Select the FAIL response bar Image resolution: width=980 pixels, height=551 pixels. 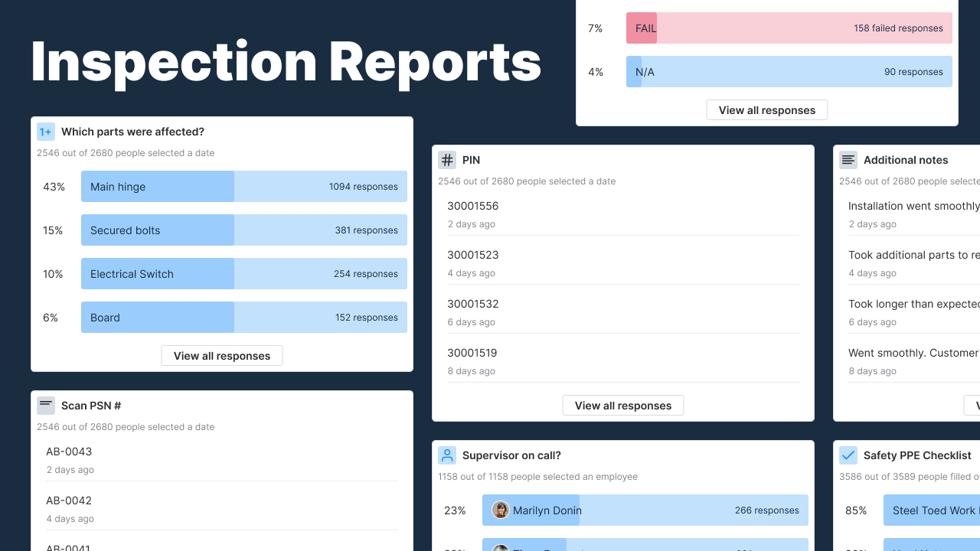(789, 28)
